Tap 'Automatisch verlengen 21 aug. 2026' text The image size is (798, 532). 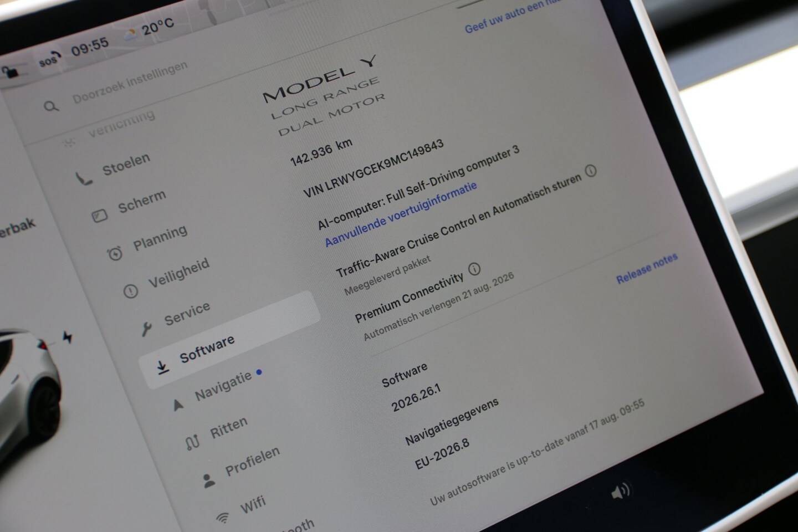pyautogui.click(x=439, y=306)
